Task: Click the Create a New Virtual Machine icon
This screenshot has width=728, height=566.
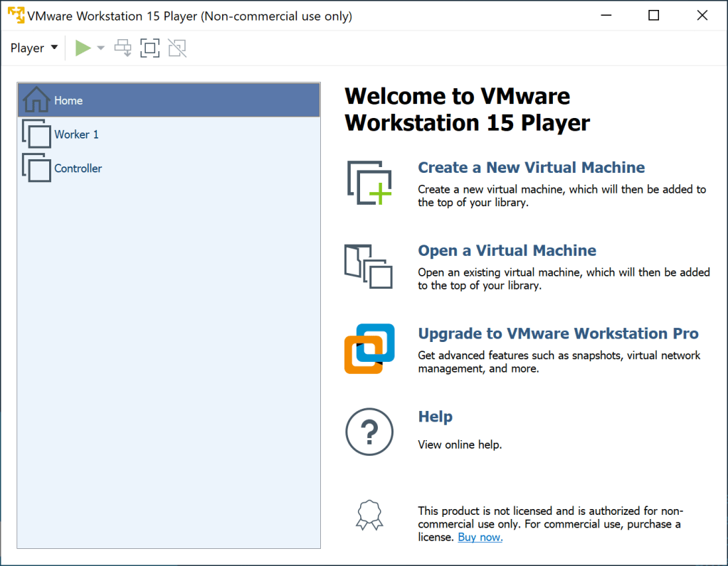Action: 369,183
